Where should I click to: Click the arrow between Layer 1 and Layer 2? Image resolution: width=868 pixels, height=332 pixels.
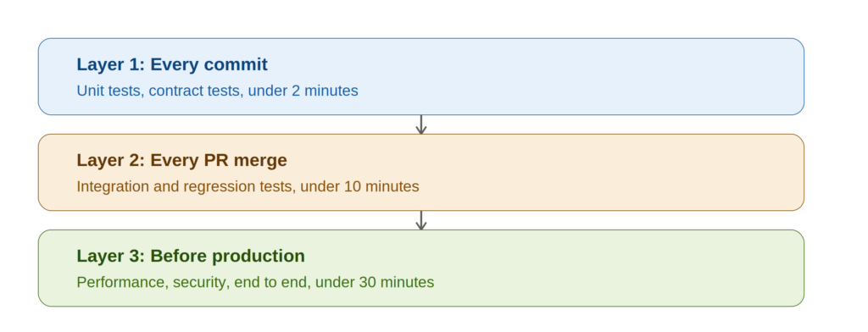(x=420, y=125)
